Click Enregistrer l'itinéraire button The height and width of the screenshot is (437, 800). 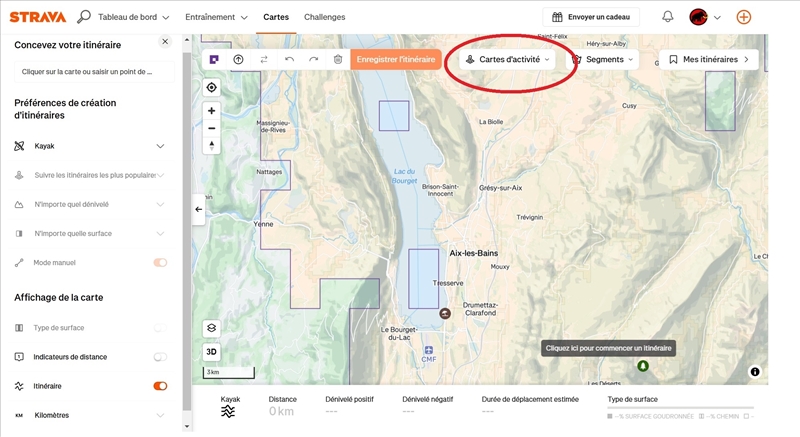(396, 60)
